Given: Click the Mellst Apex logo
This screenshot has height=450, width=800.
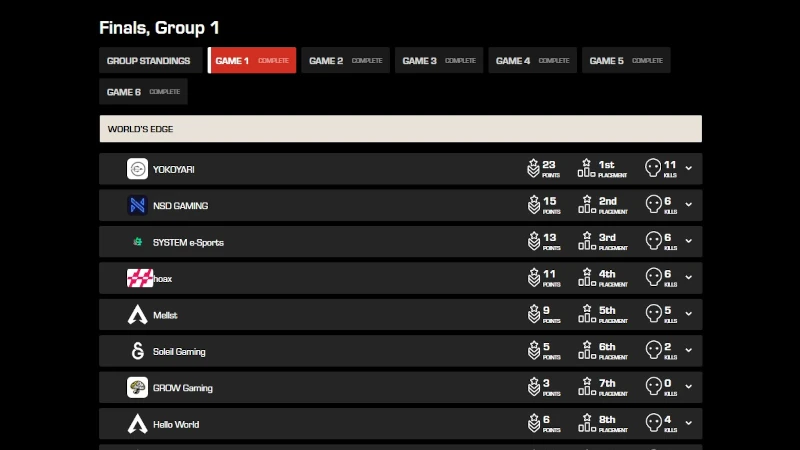Looking at the screenshot, I should pos(137,315).
